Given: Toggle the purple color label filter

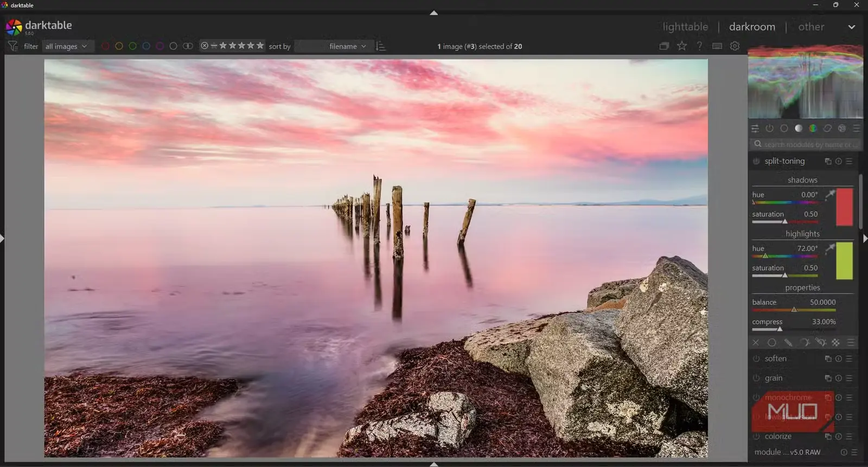Looking at the screenshot, I should pos(159,46).
